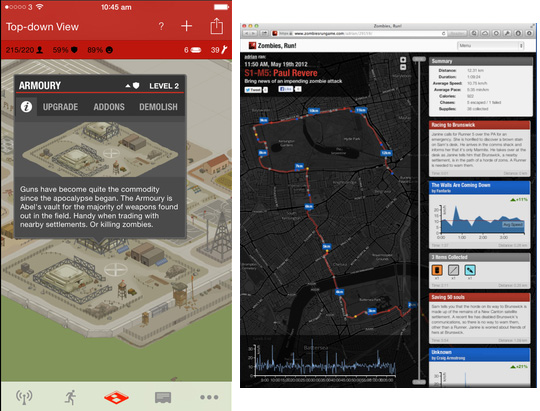Click the reload icon in address bar
Viewport: 540px width, 411px height.
tap(444, 33)
